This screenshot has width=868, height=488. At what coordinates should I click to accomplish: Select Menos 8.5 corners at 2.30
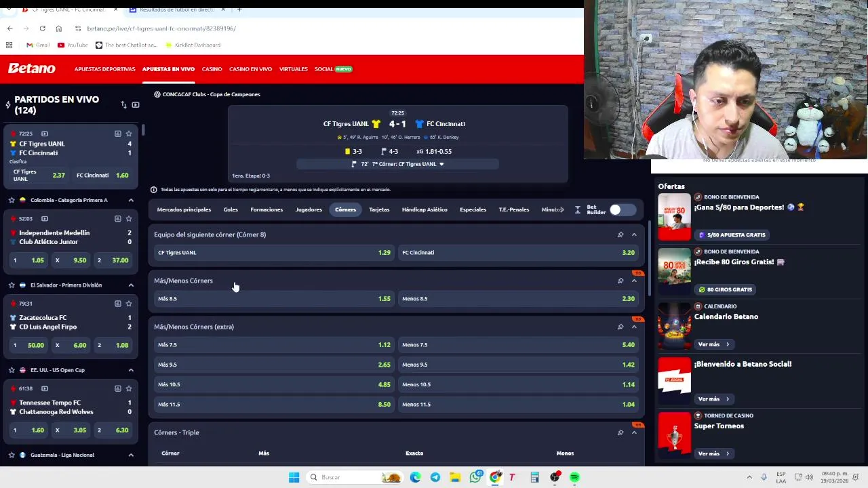click(x=518, y=299)
